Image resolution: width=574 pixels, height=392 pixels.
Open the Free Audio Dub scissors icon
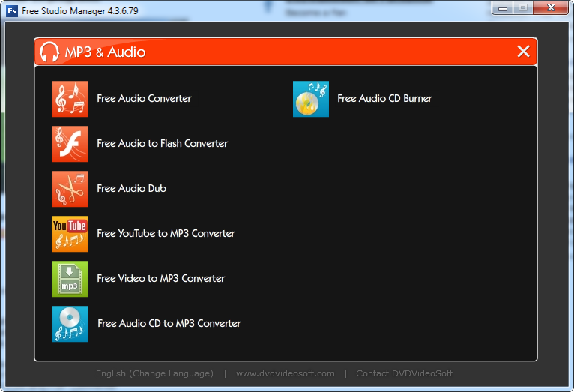[x=70, y=189]
